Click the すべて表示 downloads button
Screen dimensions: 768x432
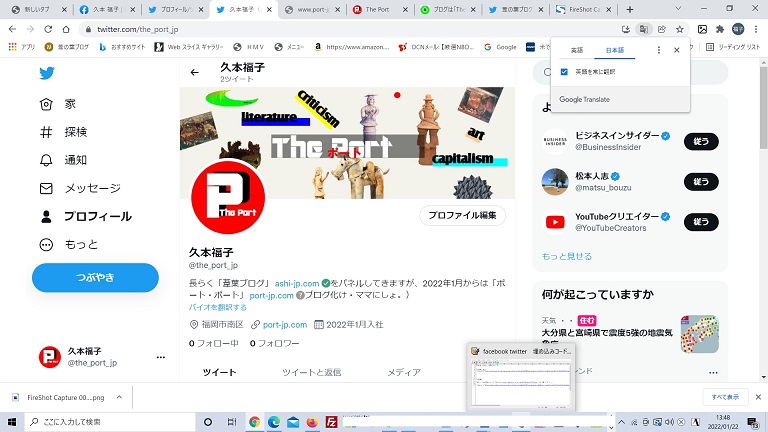pos(725,397)
